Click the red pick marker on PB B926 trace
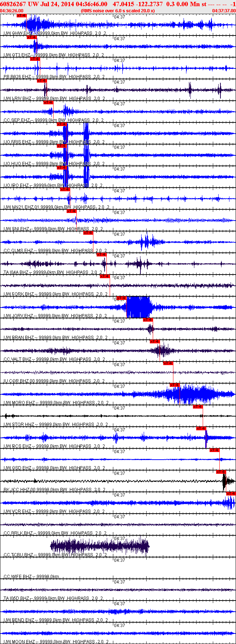The image size is (236, 644). (35, 59)
